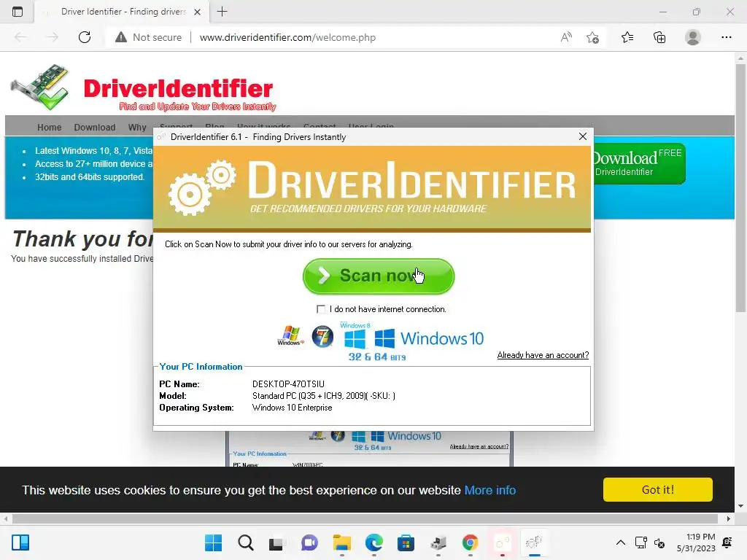
Task: Click the 'Thank you for' heading
Action: coord(83,239)
